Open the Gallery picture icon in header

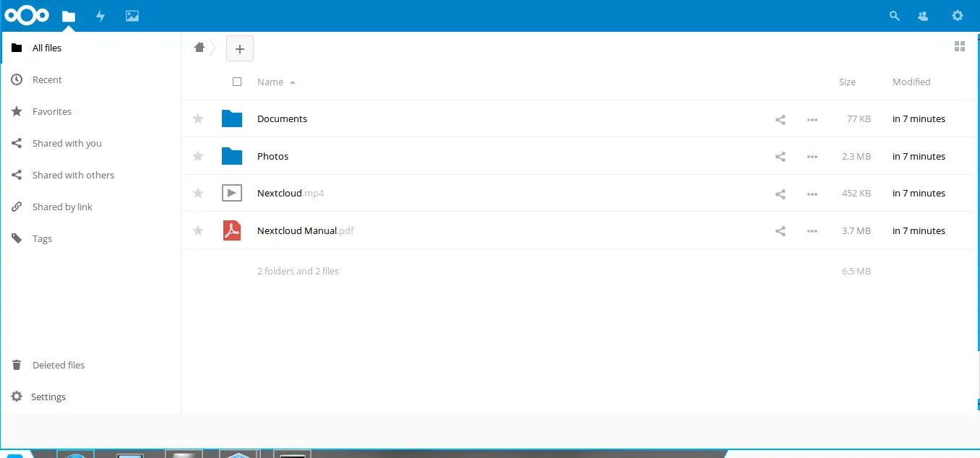132,16
